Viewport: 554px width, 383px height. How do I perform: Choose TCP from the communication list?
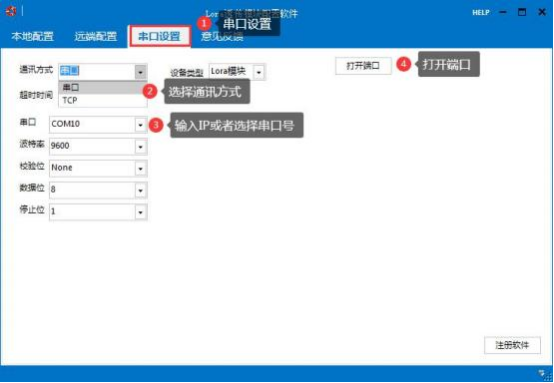click(102, 101)
